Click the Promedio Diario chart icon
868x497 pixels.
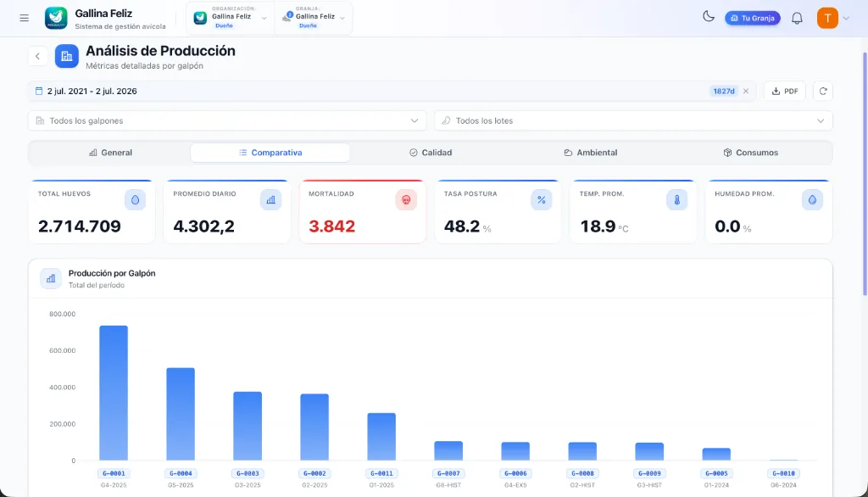click(270, 200)
